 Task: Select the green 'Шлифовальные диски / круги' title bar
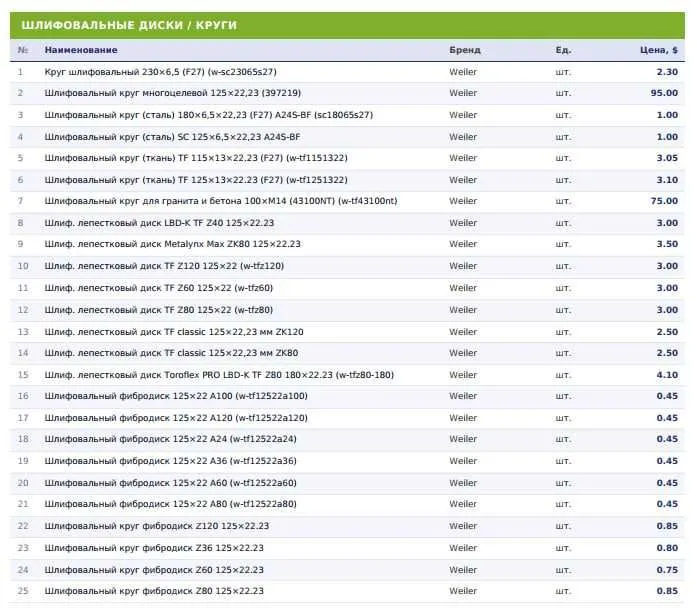click(x=347, y=25)
